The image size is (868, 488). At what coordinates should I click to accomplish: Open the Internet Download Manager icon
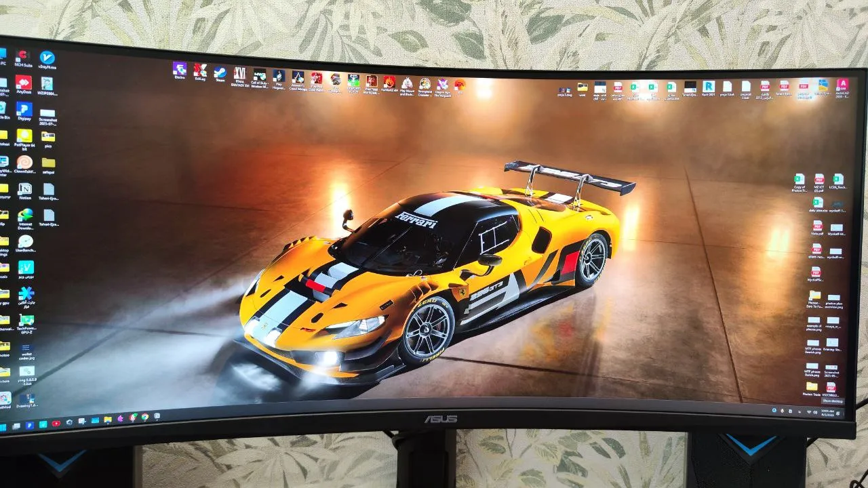click(25, 215)
